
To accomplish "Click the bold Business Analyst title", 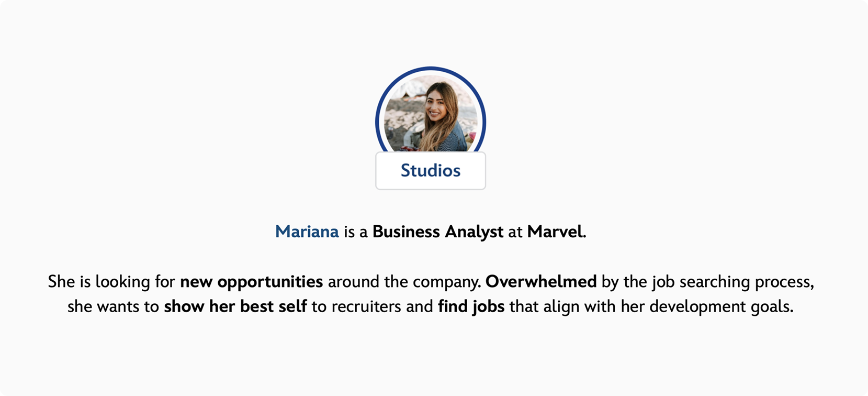I will pyautogui.click(x=437, y=232).
